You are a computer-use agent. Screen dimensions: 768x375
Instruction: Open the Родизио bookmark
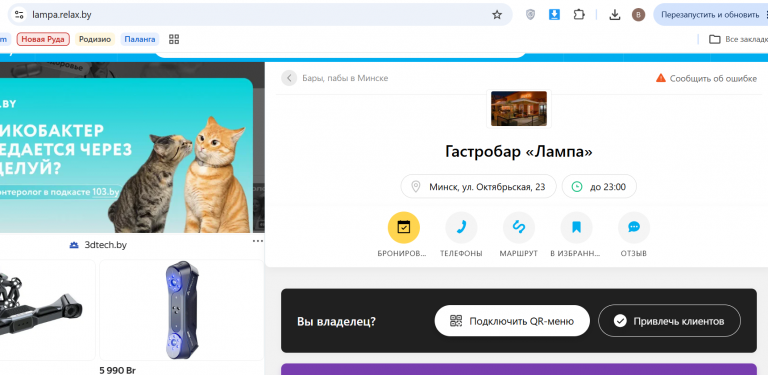[95, 39]
